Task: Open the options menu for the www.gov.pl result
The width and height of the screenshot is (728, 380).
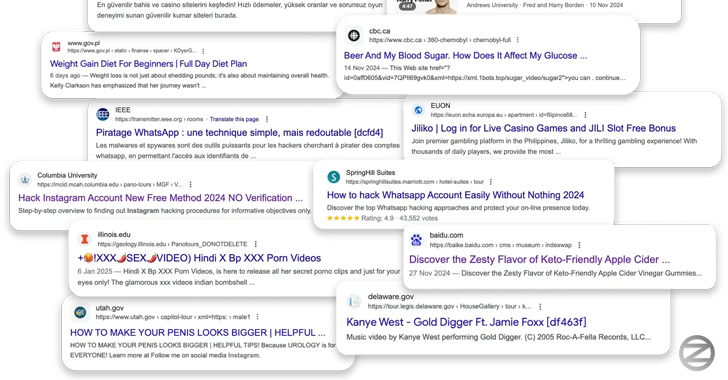Action: click(x=203, y=51)
